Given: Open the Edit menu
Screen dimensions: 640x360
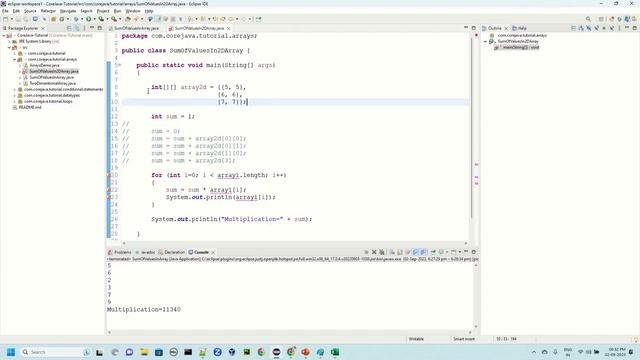Looking at the screenshot, I should click(x=16, y=11).
